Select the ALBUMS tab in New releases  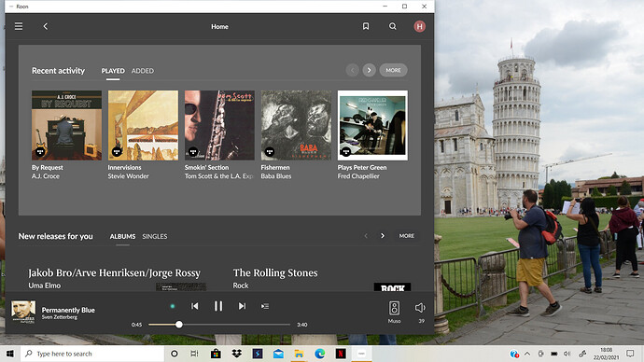pyautogui.click(x=122, y=236)
